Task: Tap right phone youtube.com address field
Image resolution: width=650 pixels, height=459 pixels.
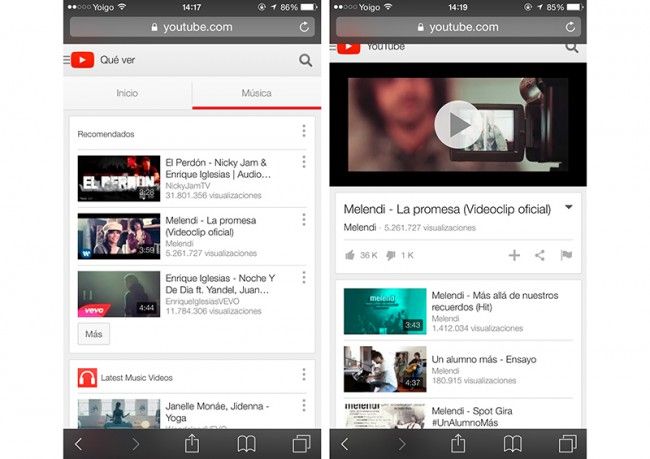Action: click(x=458, y=27)
